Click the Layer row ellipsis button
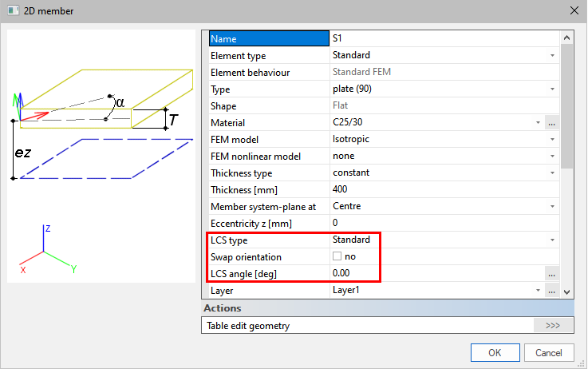 (x=551, y=291)
